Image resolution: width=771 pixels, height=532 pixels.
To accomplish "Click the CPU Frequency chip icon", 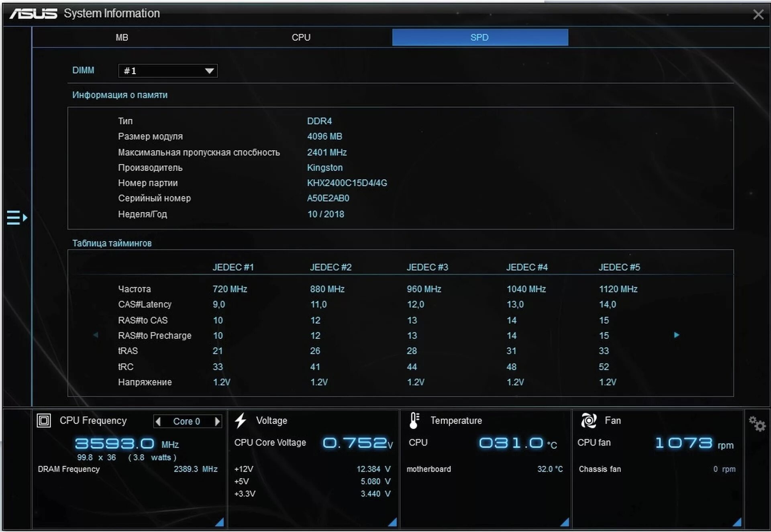I will [x=43, y=421].
